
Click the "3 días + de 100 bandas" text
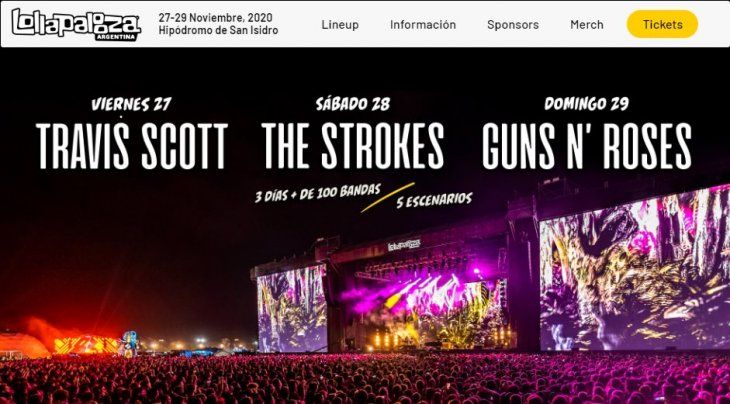pyautogui.click(x=318, y=193)
